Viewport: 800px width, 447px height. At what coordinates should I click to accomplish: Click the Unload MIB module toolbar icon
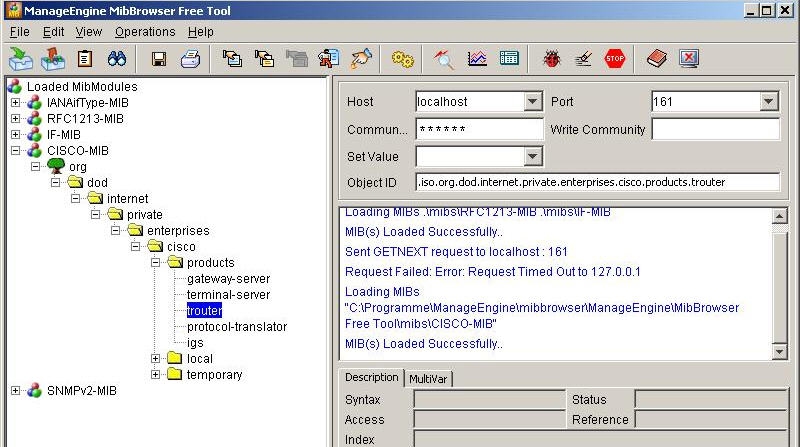pos(53,59)
